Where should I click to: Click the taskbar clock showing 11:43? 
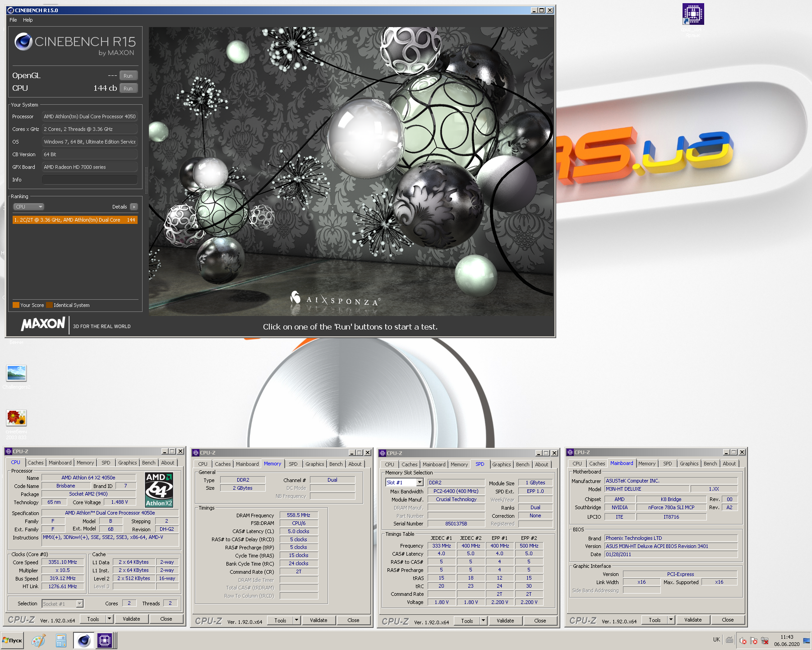tap(787, 637)
